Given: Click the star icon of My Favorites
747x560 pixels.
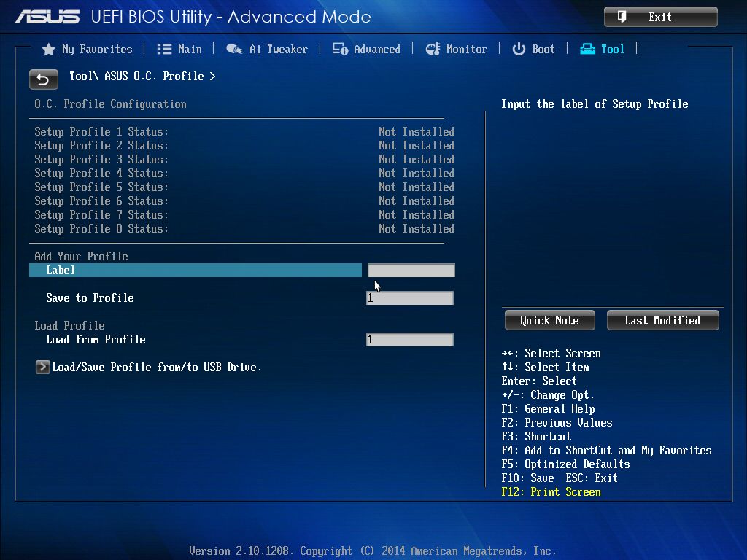Looking at the screenshot, I should tap(49, 49).
